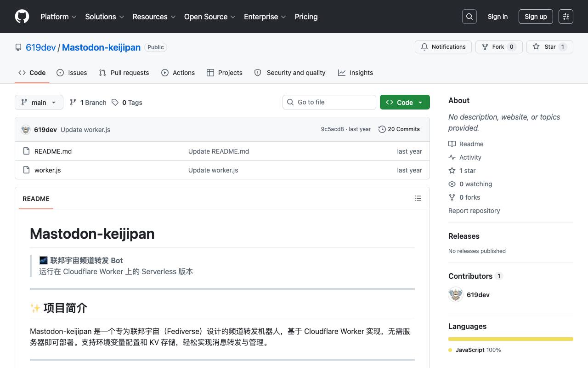Open the README outline list icon

click(x=418, y=198)
